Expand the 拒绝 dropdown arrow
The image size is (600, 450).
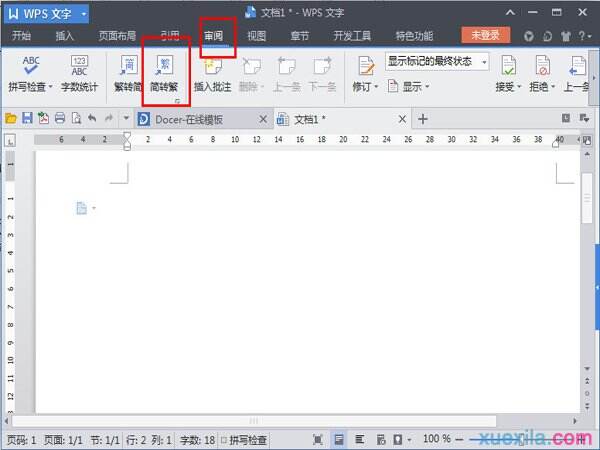[553, 87]
